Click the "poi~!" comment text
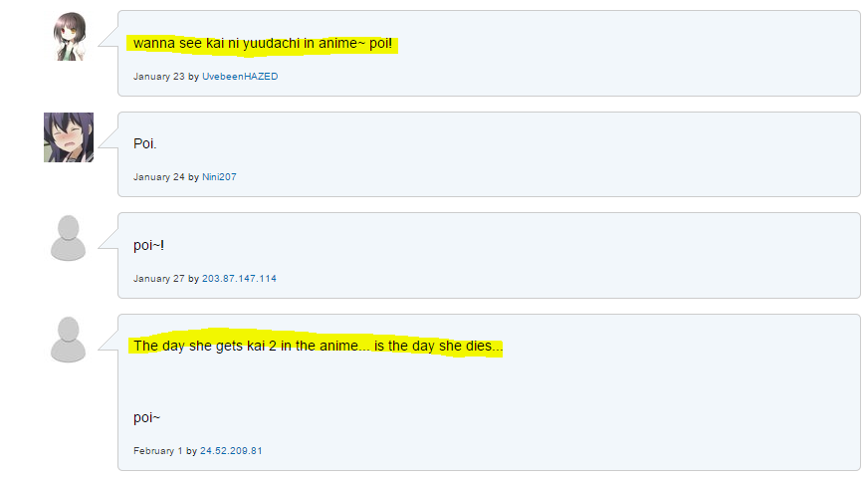 click(x=148, y=245)
